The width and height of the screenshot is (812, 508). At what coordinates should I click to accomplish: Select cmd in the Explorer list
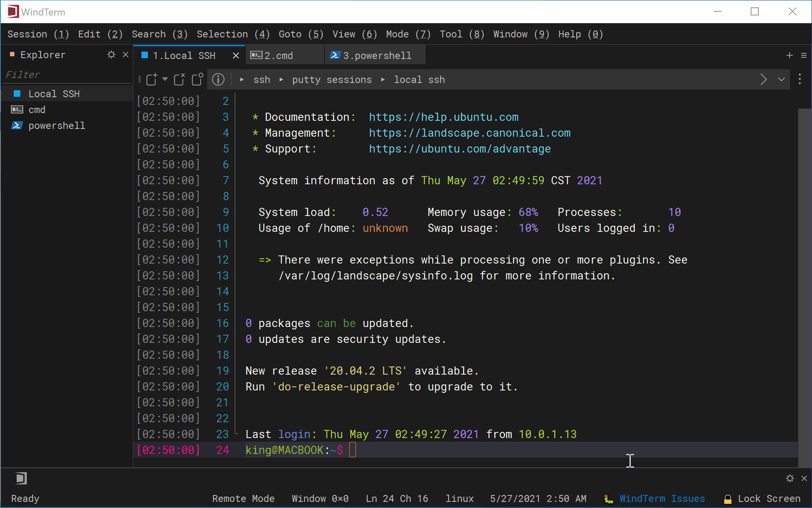pyautogui.click(x=67, y=109)
